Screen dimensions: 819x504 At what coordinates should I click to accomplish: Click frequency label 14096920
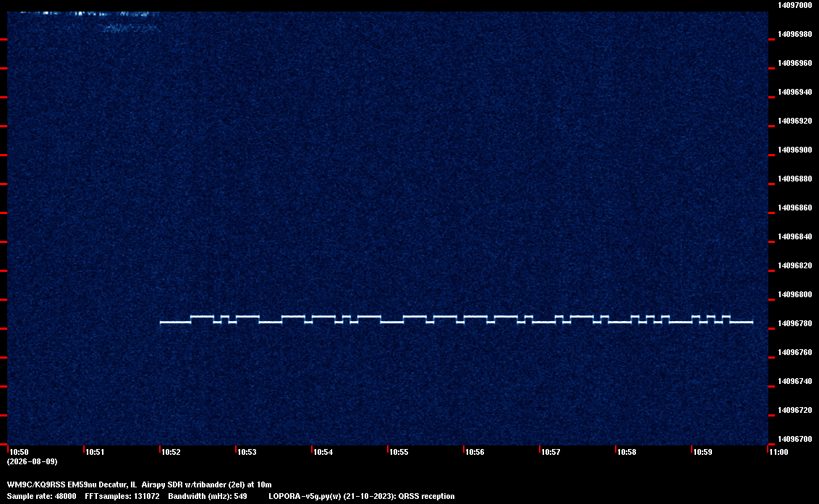[x=795, y=121]
